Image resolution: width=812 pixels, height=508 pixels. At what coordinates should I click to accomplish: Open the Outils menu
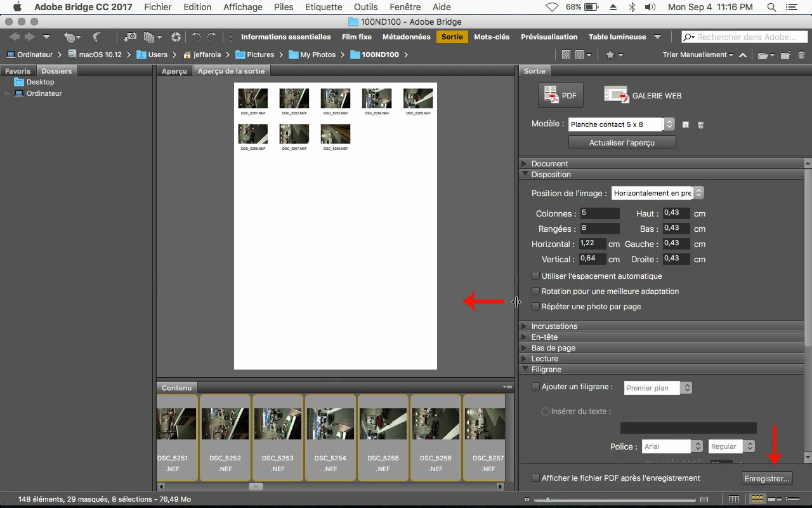366,7
